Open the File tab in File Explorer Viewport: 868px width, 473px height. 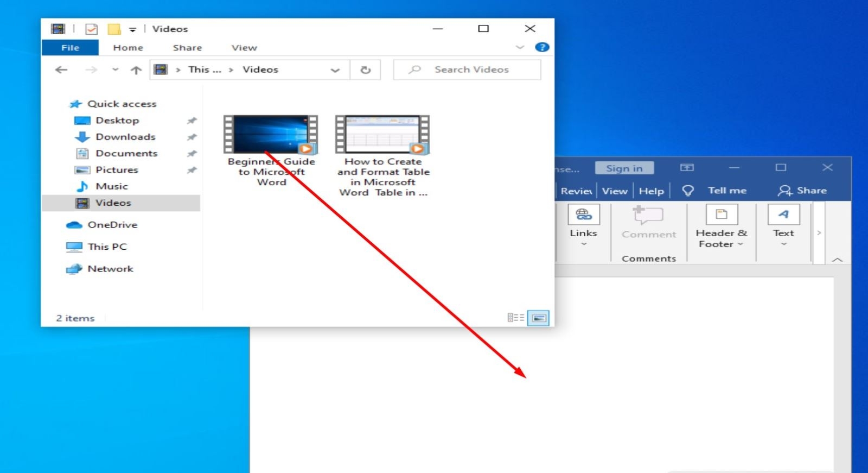click(x=70, y=48)
